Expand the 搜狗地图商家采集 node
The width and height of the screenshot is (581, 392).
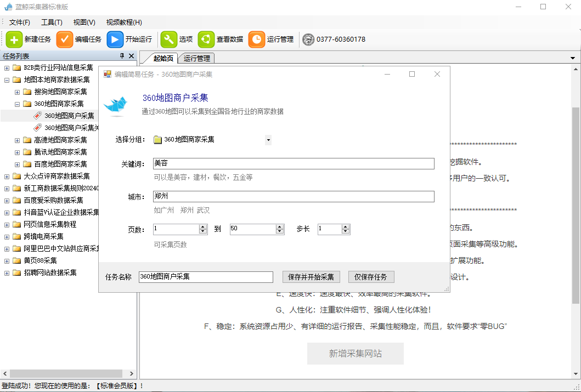click(17, 92)
